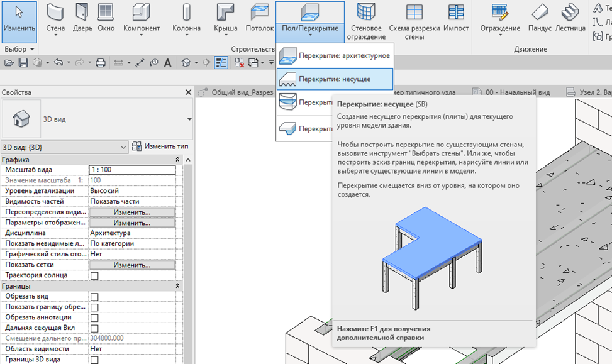Undo last action in quick access toolbar
612x364 pixels.
tap(58, 62)
